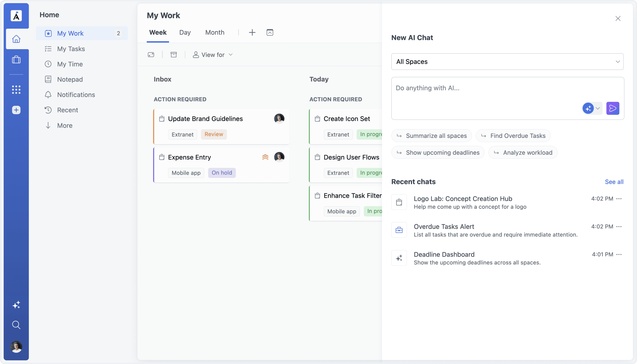
Task: Click Mobile app tag on Enhance Task Filter
Action: click(341, 211)
